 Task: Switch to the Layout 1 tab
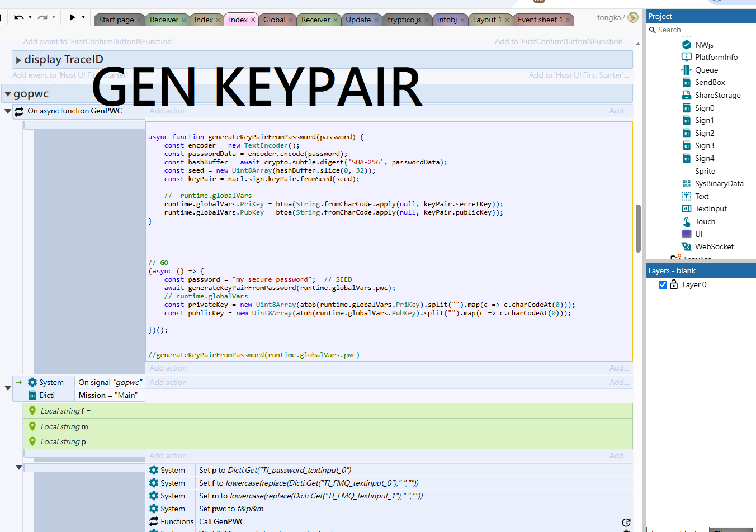click(487, 20)
